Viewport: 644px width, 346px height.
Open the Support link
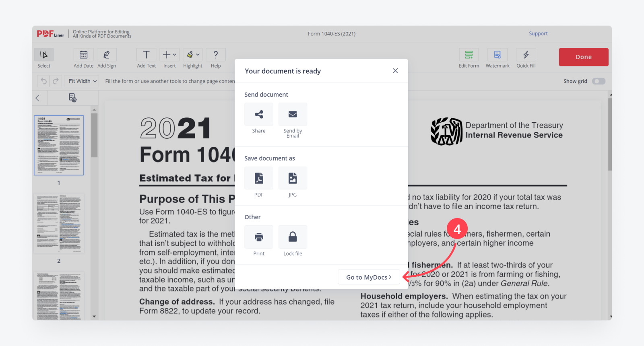pyautogui.click(x=538, y=34)
